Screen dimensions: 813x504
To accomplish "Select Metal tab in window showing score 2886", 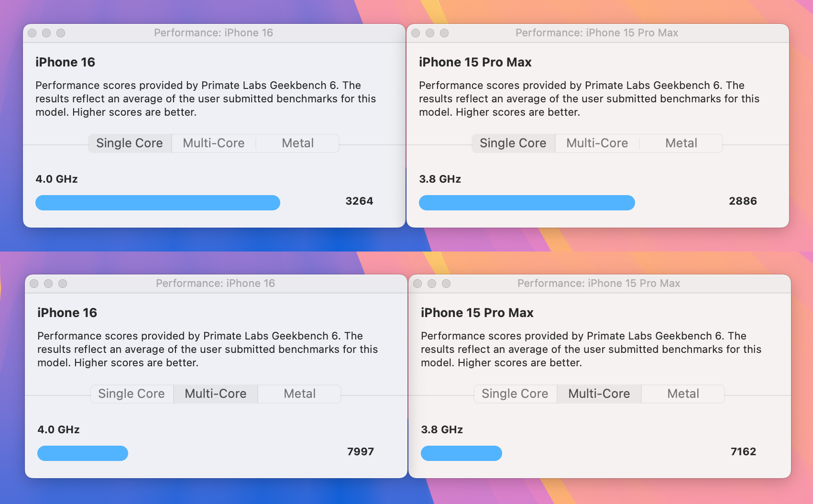I will tap(681, 143).
